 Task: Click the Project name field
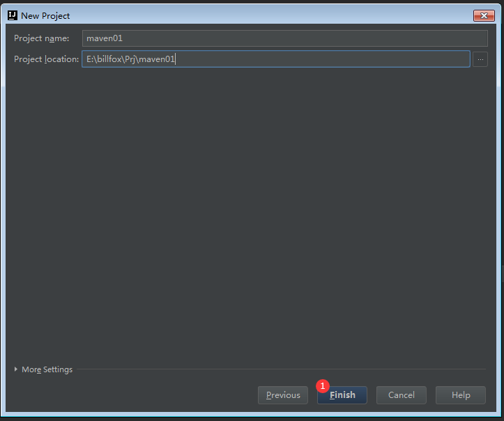tap(285, 38)
